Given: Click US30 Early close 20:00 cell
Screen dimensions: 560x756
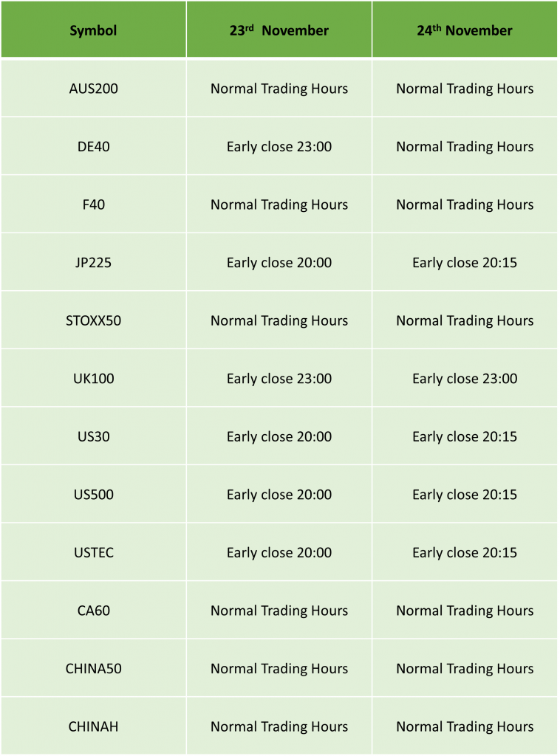Looking at the screenshot, I should click(x=279, y=436).
